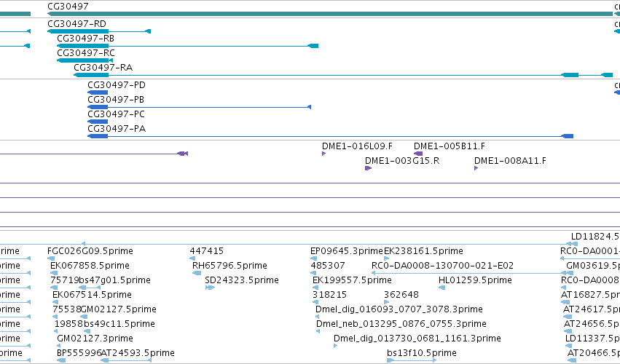
Task: Select the DME1-005B11.F feature glyph
Action: point(418,154)
